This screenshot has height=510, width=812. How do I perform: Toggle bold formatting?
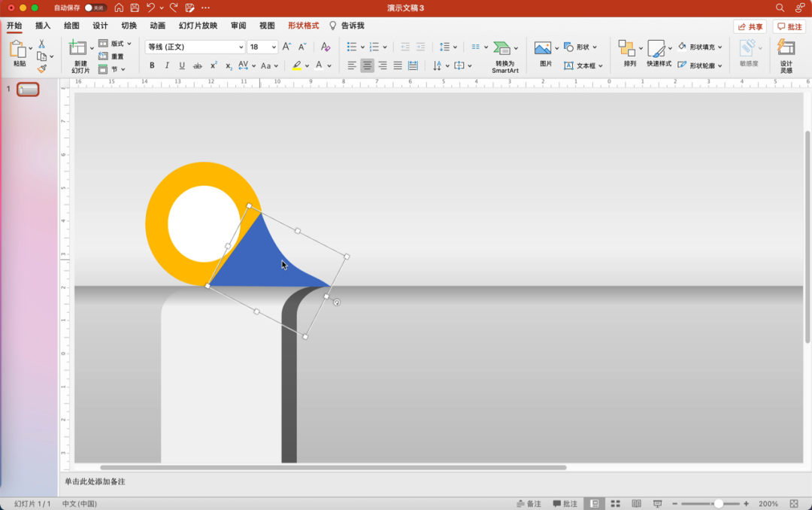pyautogui.click(x=152, y=65)
